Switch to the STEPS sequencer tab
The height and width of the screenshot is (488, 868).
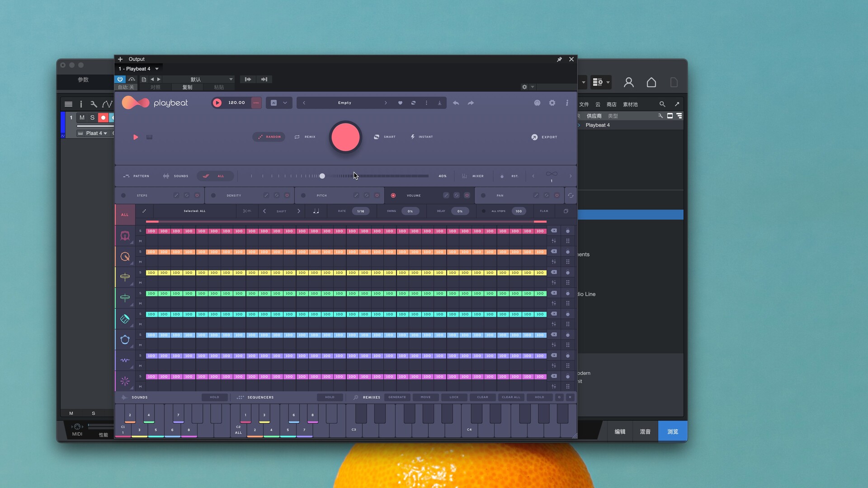click(x=142, y=196)
